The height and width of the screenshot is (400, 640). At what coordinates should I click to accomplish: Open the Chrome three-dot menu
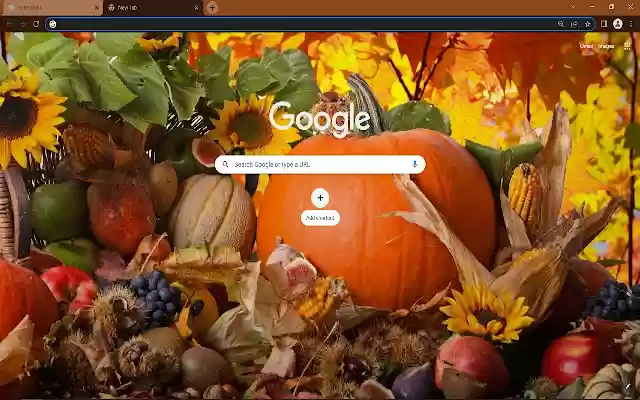tap(631, 24)
